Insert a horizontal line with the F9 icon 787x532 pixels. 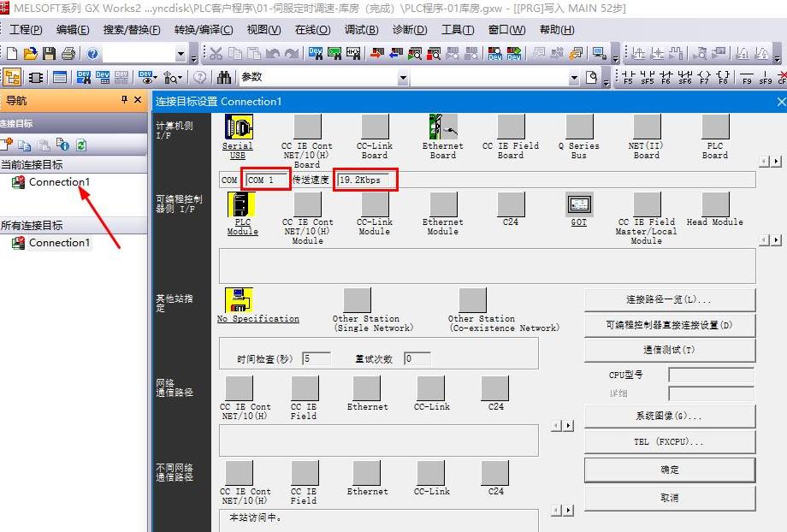(x=747, y=77)
